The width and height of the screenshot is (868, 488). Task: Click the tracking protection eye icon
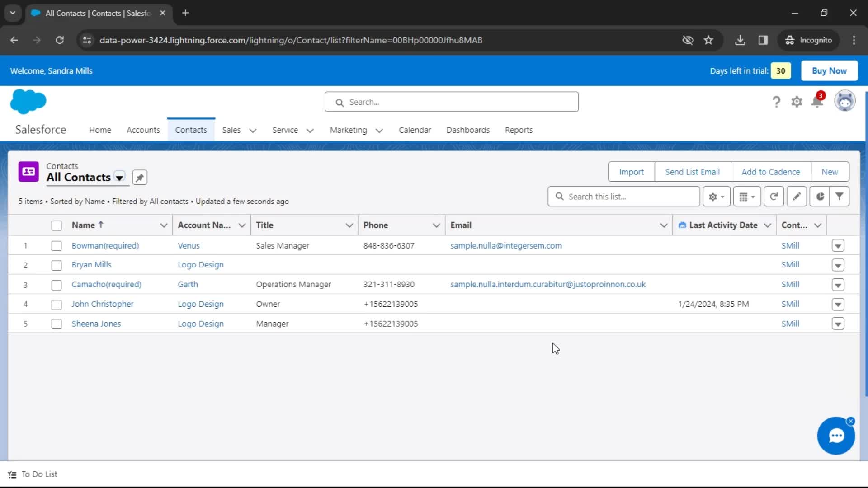coord(688,40)
